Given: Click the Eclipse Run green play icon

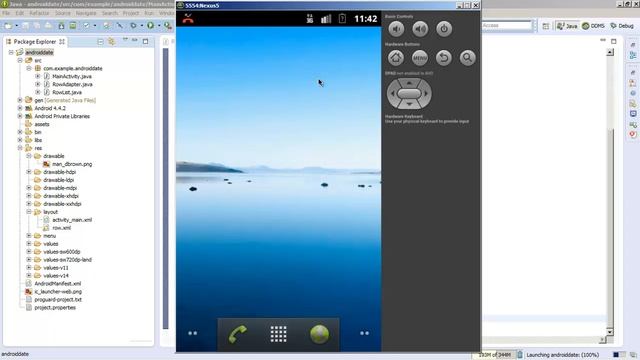Looking at the screenshot, I should coord(151,25).
